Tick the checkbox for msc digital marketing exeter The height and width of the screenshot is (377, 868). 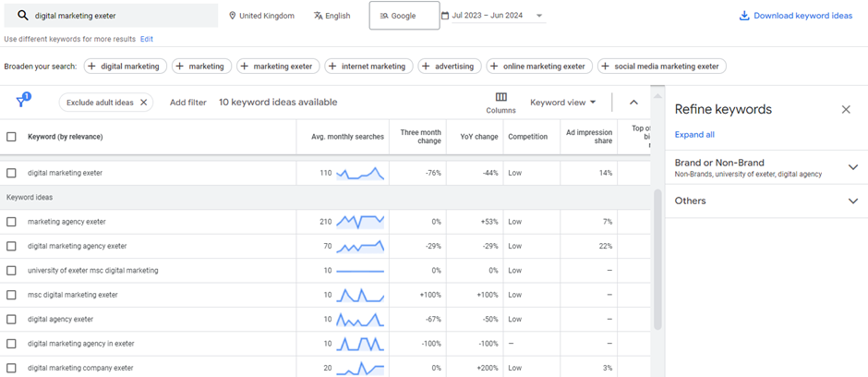pos(11,295)
